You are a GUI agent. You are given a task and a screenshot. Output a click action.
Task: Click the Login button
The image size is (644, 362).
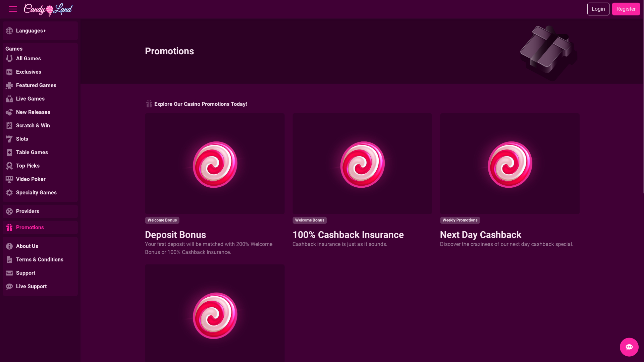[598, 9]
